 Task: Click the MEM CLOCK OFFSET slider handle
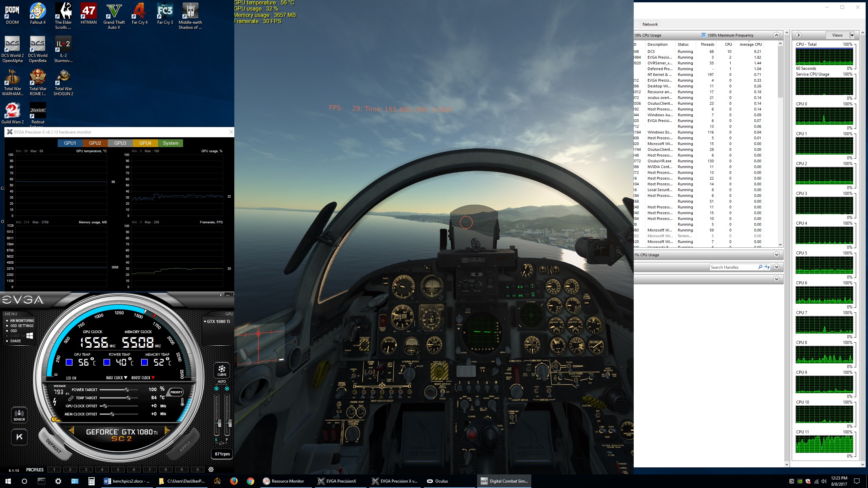(112, 414)
